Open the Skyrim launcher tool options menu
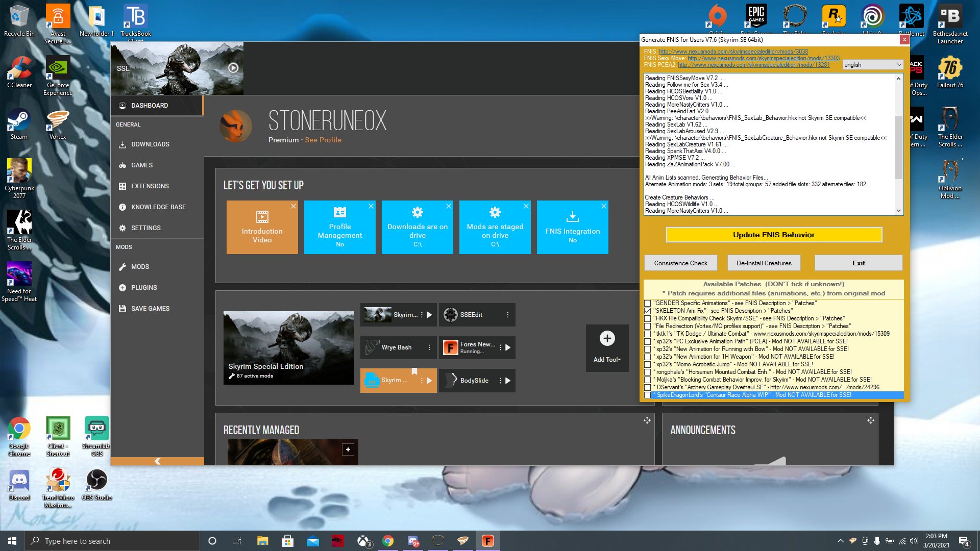This screenshot has height=551, width=980. point(422,315)
